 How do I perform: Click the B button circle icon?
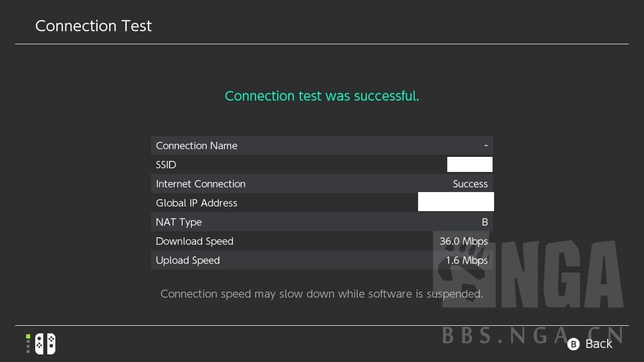[574, 344]
